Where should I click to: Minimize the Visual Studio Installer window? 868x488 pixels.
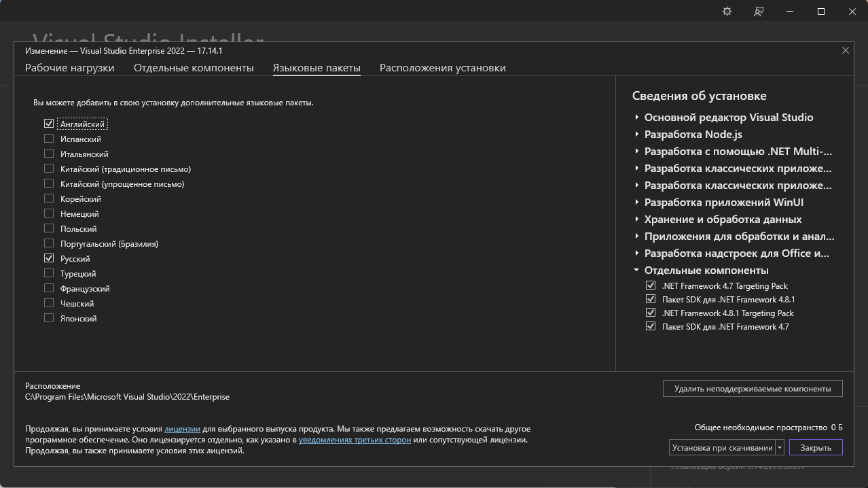(x=790, y=12)
